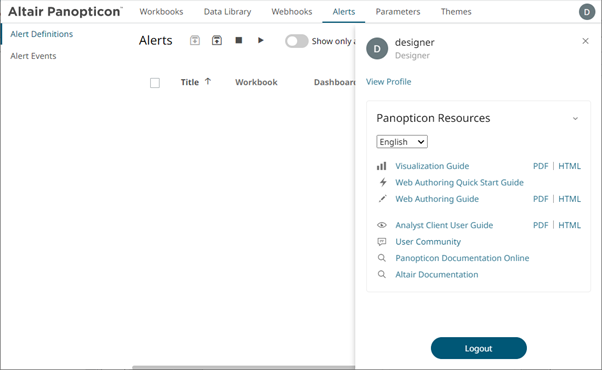Close the designer profile panel
Image resolution: width=602 pixels, height=370 pixels.
coord(585,41)
